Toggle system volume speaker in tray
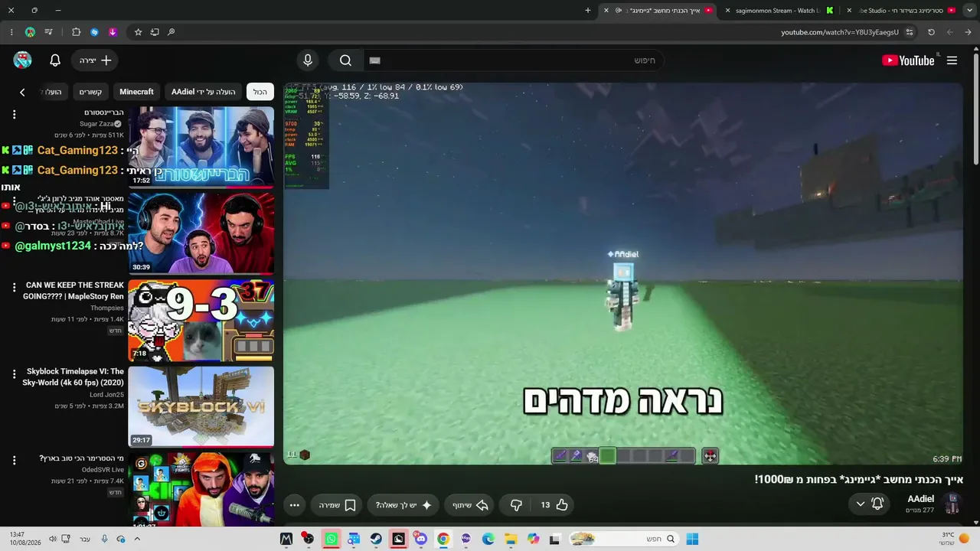The height and width of the screenshot is (551, 980). pyautogui.click(x=53, y=539)
